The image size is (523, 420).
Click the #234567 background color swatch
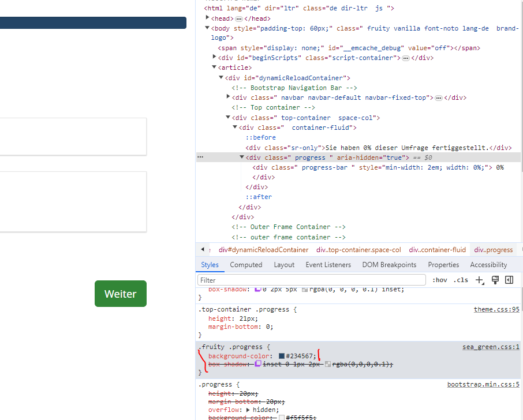pos(282,357)
